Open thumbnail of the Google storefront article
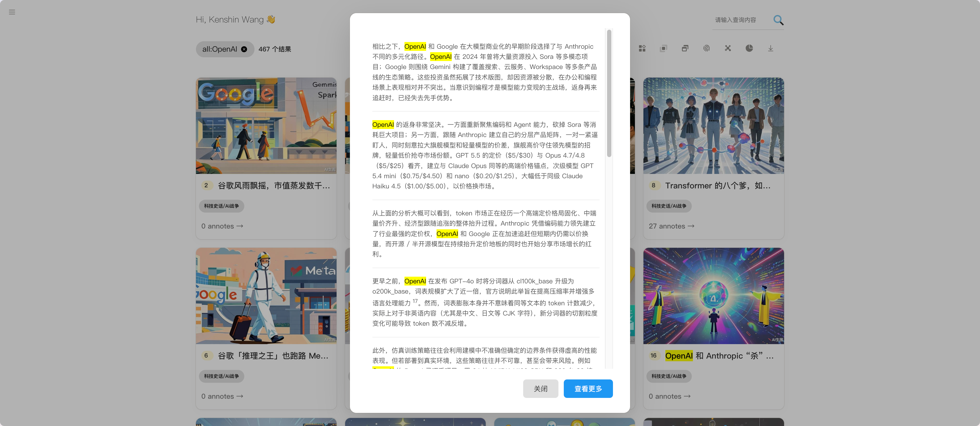 coord(266,125)
